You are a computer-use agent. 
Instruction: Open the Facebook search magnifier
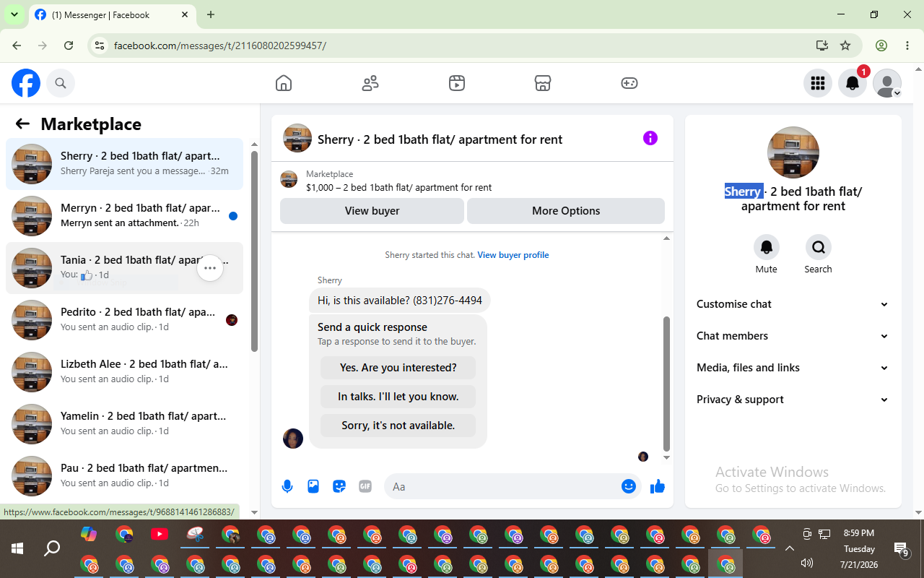point(61,83)
